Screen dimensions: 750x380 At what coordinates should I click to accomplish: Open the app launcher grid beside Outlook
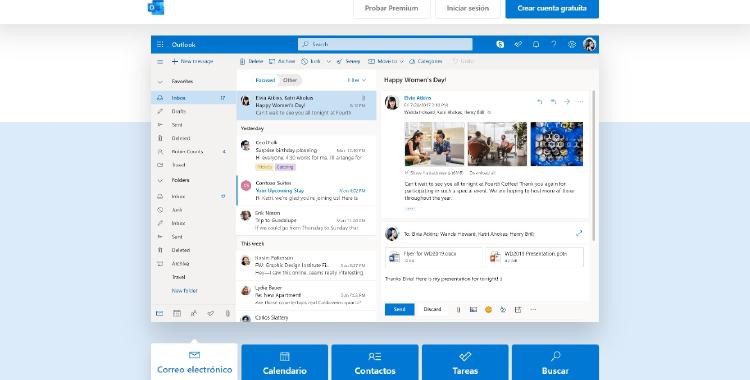point(160,45)
